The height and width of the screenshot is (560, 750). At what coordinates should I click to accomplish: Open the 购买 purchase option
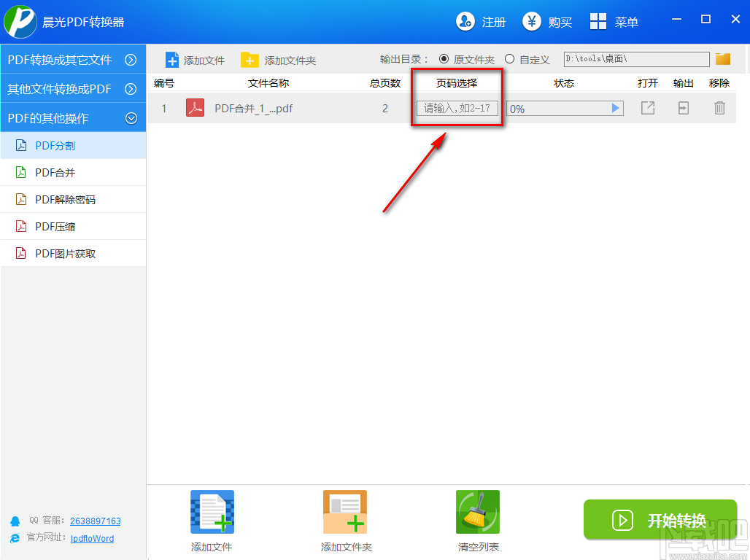[546, 22]
